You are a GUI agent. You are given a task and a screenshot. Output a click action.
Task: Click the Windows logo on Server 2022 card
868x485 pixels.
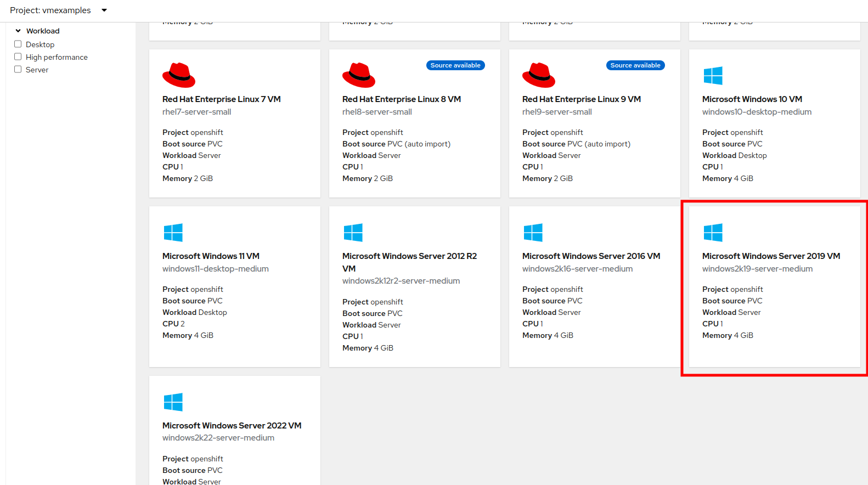coord(173,402)
